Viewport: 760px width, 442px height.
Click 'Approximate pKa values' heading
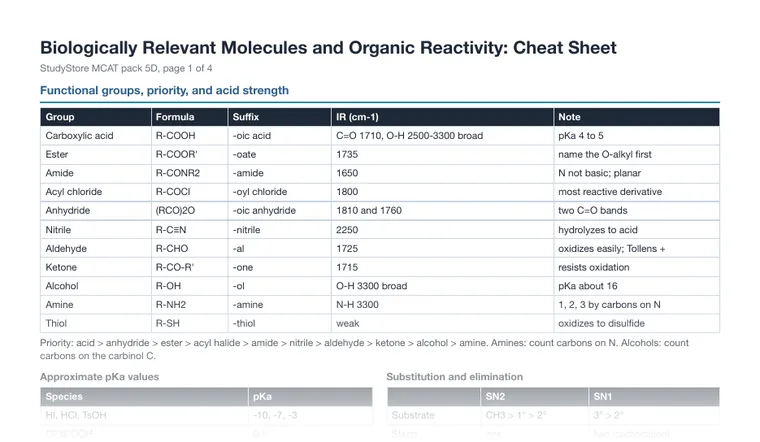[99, 377]
